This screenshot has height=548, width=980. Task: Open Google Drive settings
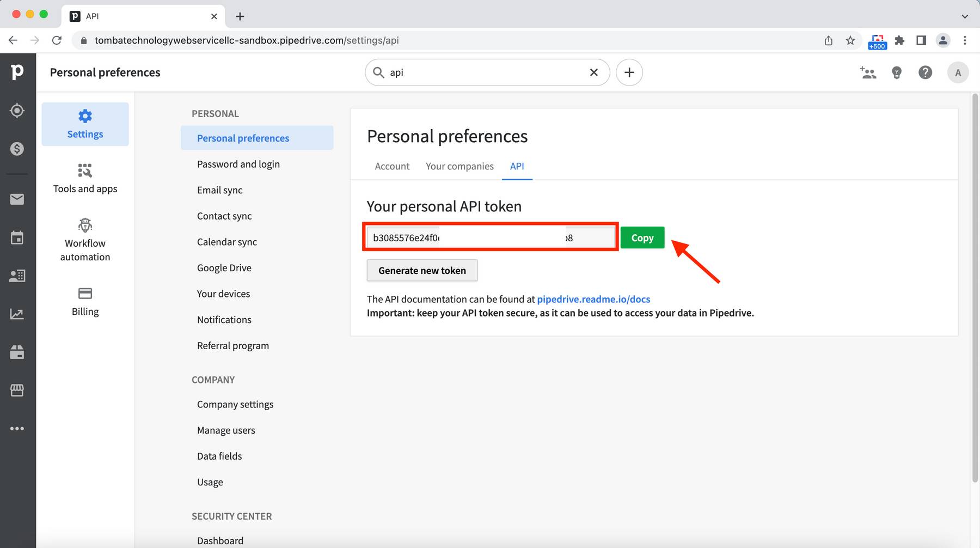(224, 267)
